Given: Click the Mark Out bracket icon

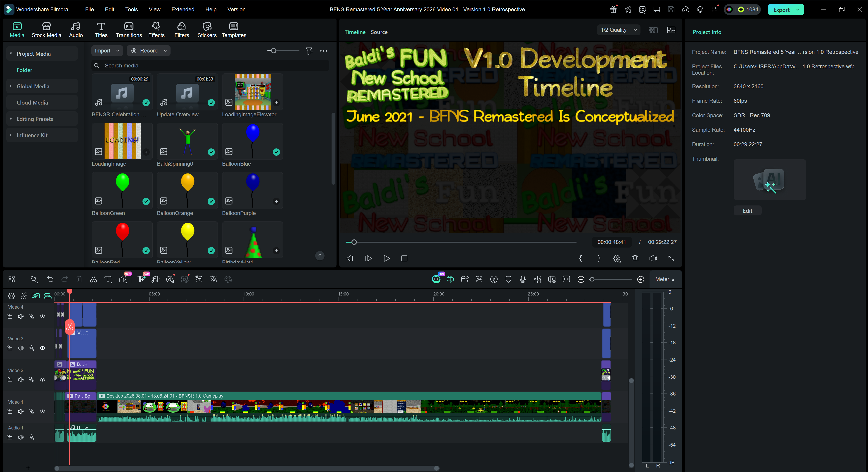Looking at the screenshot, I should point(599,258).
